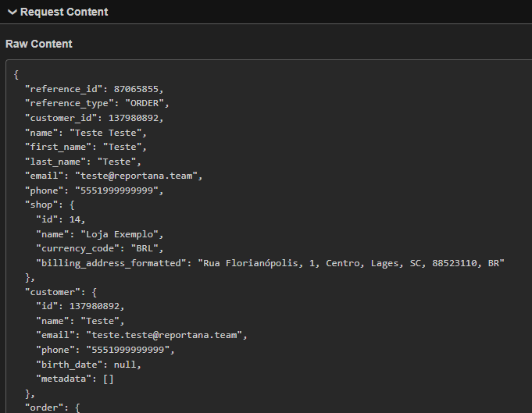Click the last_name key in JSON
This screenshot has width=532, height=413.
[53, 162]
